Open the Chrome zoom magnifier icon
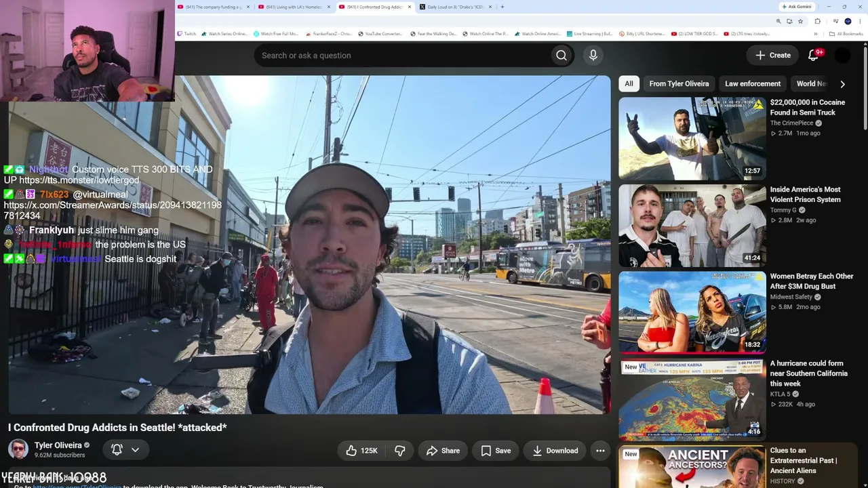The height and width of the screenshot is (488, 868). click(x=779, y=21)
